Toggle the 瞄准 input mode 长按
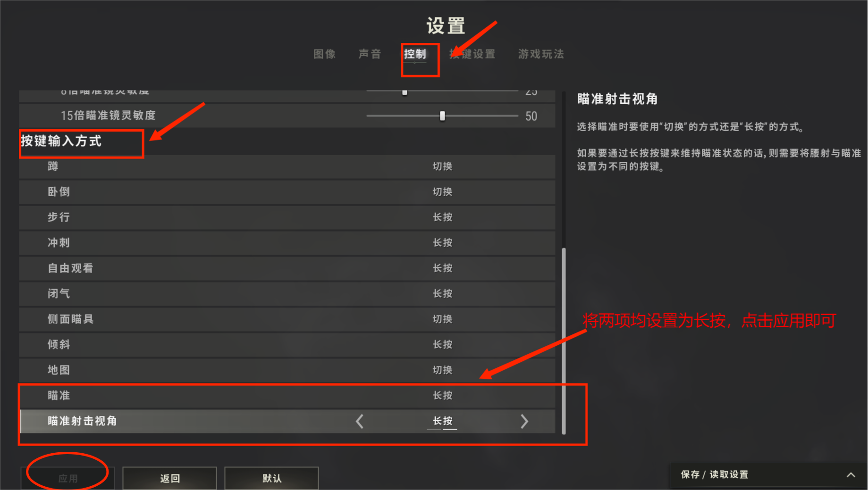Viewport: 868px width, 490px height. point(443,396)
